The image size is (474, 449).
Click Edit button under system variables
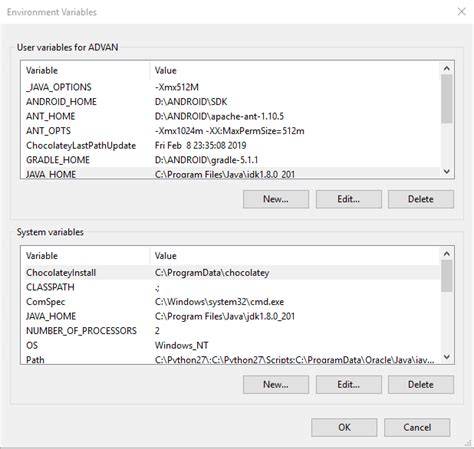(x=349, y=385)
